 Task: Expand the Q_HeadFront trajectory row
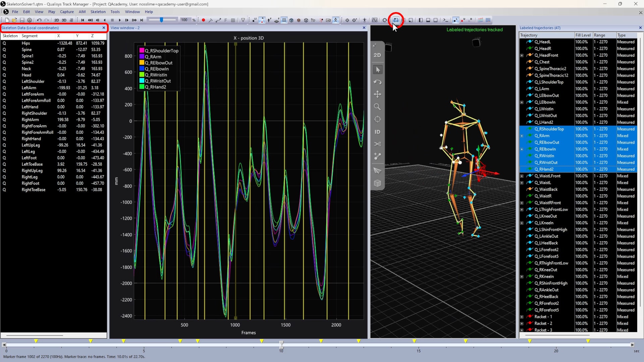pyautogui.click(x=522, y=55)
